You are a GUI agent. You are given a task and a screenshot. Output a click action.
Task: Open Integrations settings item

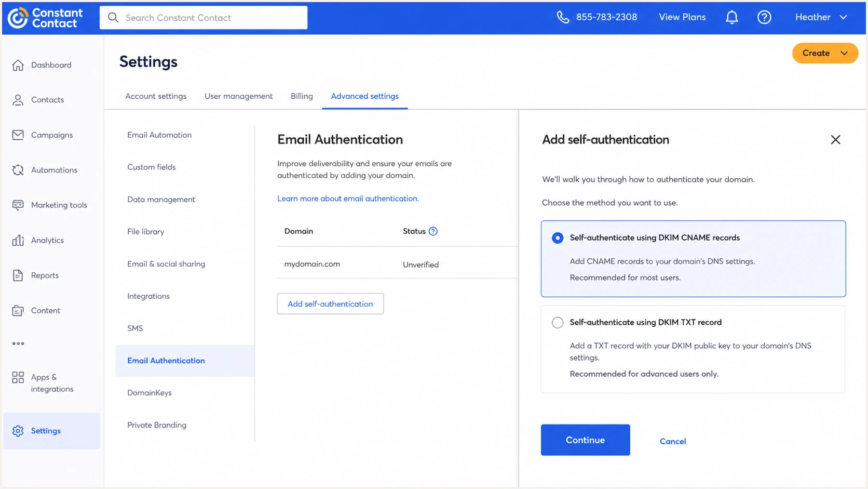coord(148,296)
